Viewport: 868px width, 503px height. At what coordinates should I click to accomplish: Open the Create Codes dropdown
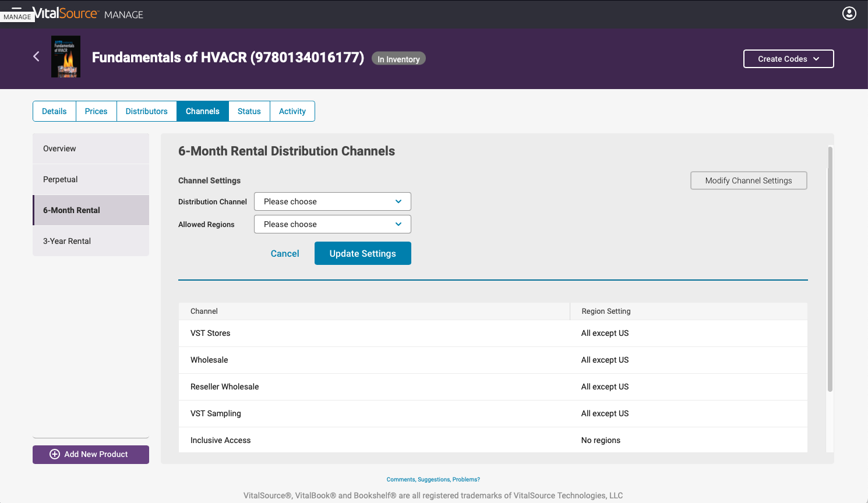(x=788, y=59)
